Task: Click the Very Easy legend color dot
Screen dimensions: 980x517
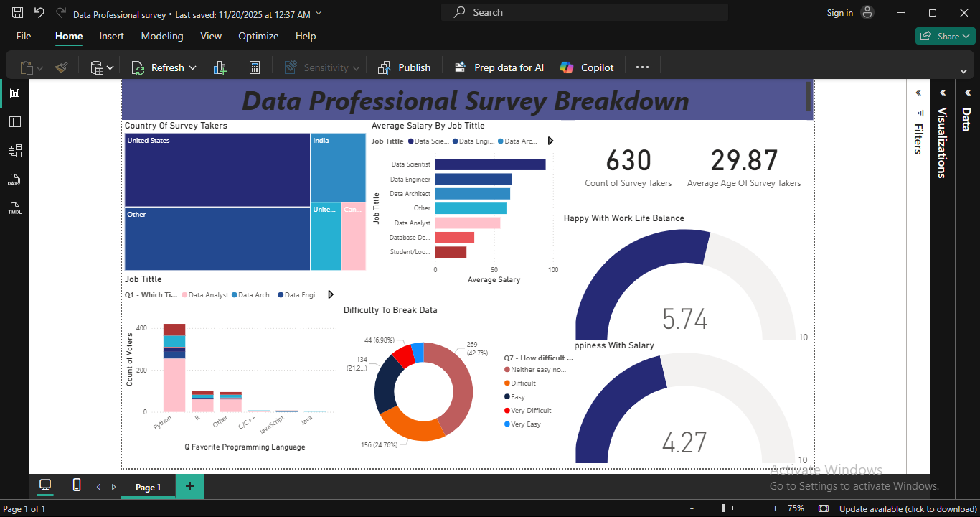Action: [507, 424]
